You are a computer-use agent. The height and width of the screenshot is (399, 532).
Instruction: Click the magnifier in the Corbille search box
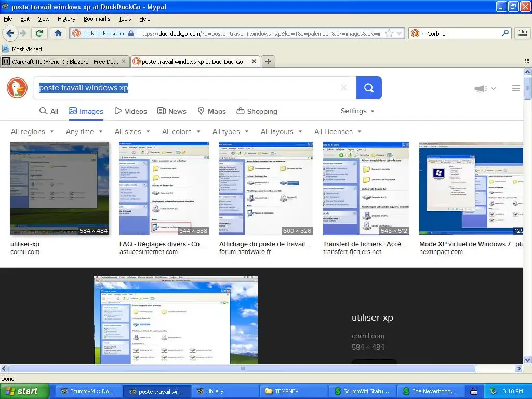505,33
